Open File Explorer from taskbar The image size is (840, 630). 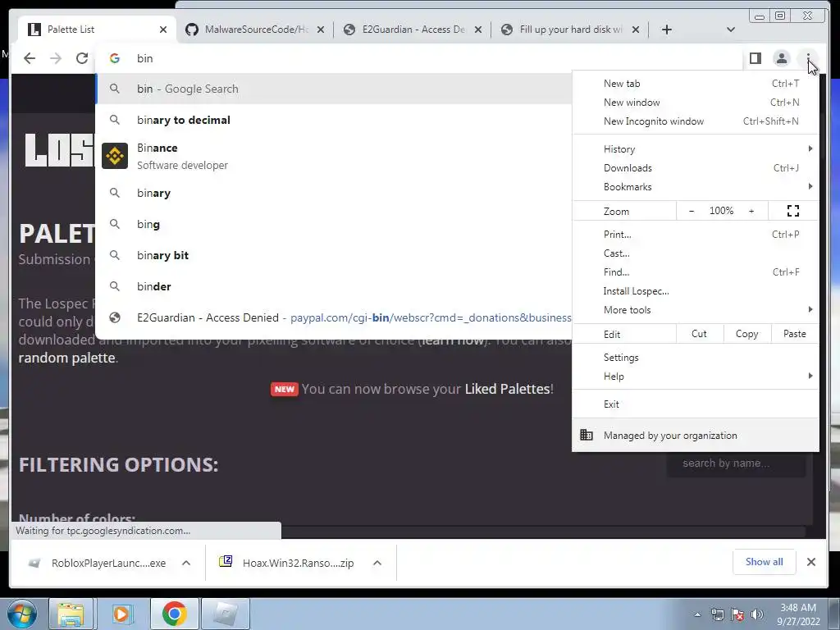(71, 614)
